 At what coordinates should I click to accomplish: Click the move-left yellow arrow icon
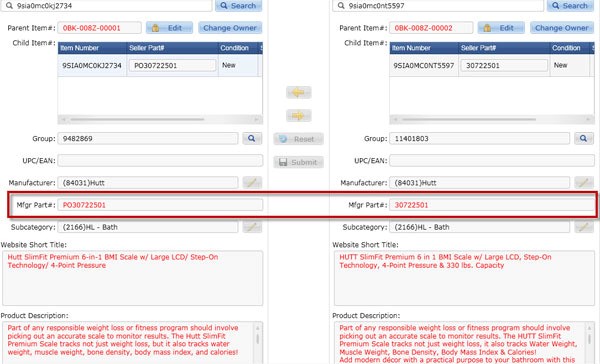[x=298, y=92]
